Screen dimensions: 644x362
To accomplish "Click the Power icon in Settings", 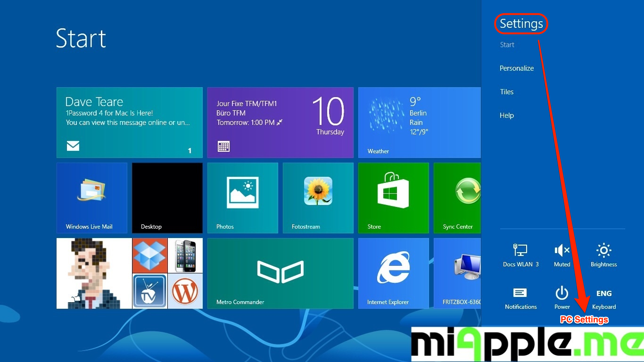I will pyautogui.click(x=562, y=298).
